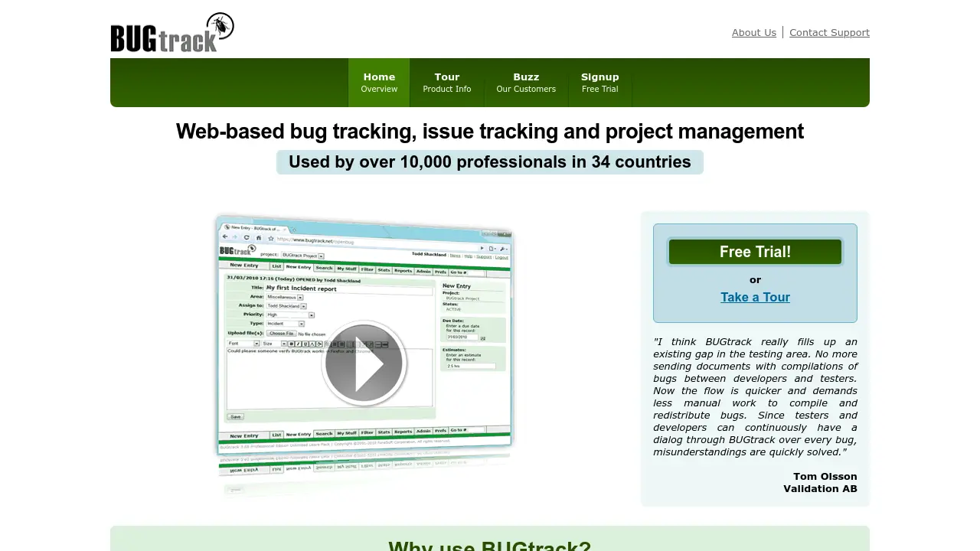Click the BUGtrack logo

tap(172, 33)
